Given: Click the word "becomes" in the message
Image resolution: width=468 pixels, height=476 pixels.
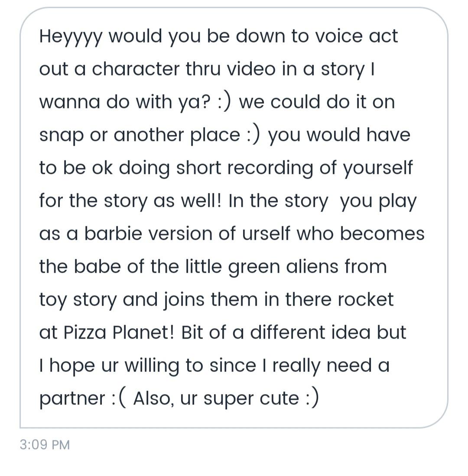Looking at the screenshot, I should click(x=382, y=234).
